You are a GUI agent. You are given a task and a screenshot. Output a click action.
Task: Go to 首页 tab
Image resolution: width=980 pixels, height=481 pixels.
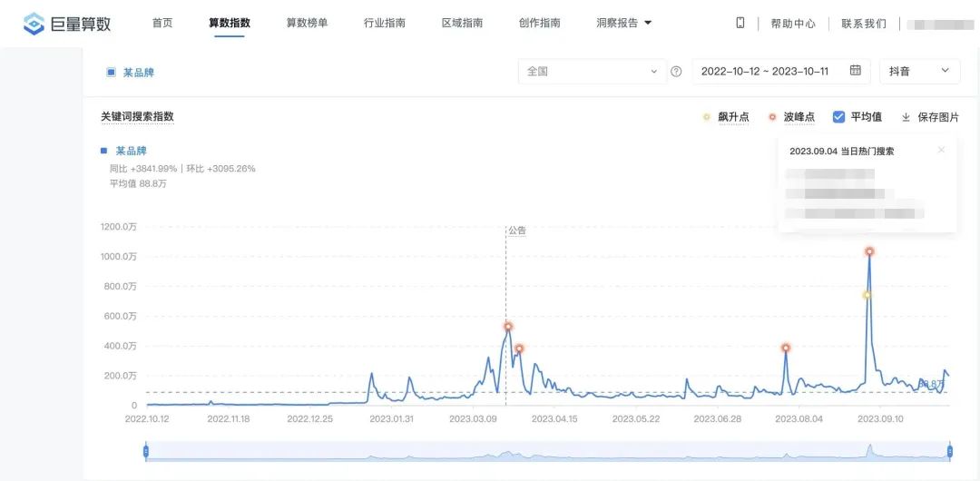[x=162, y=24]
